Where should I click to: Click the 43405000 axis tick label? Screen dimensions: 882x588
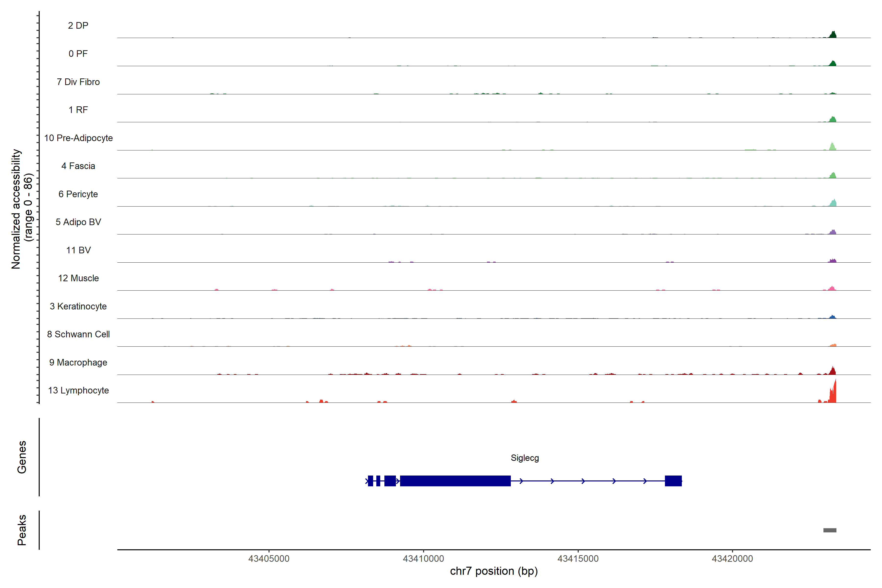click(269, 558)
